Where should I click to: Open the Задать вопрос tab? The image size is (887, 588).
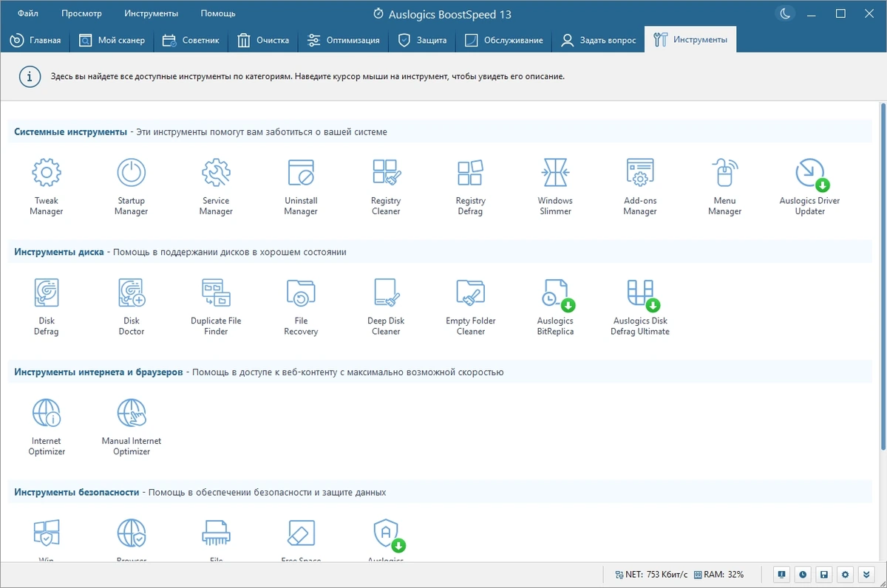point(599,40)
